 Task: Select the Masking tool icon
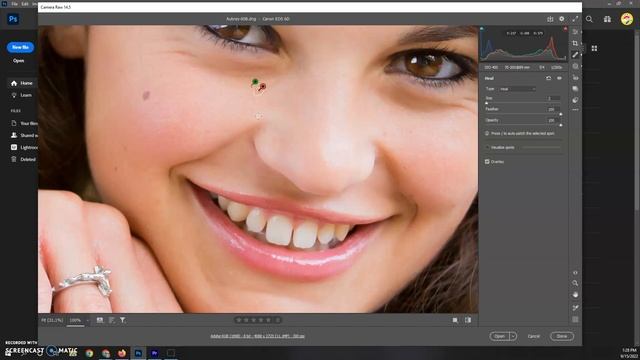coord(575,66)
